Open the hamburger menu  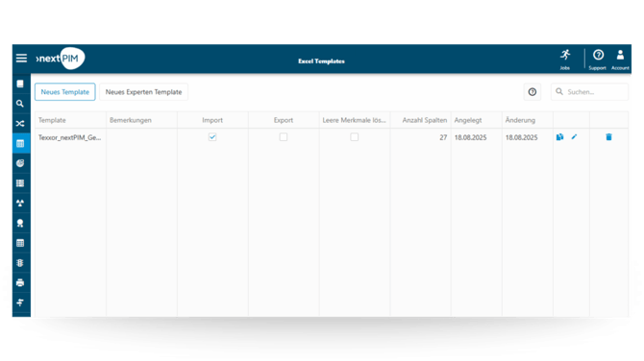[21, 59]
